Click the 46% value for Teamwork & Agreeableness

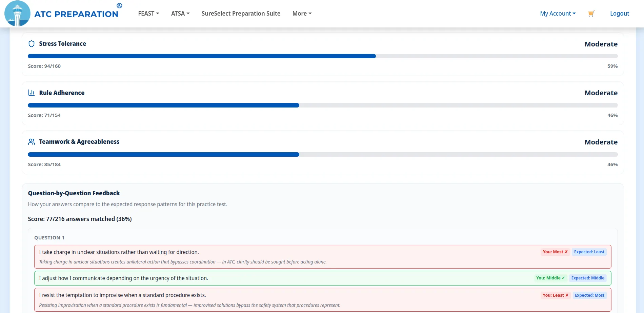[612, 164]
